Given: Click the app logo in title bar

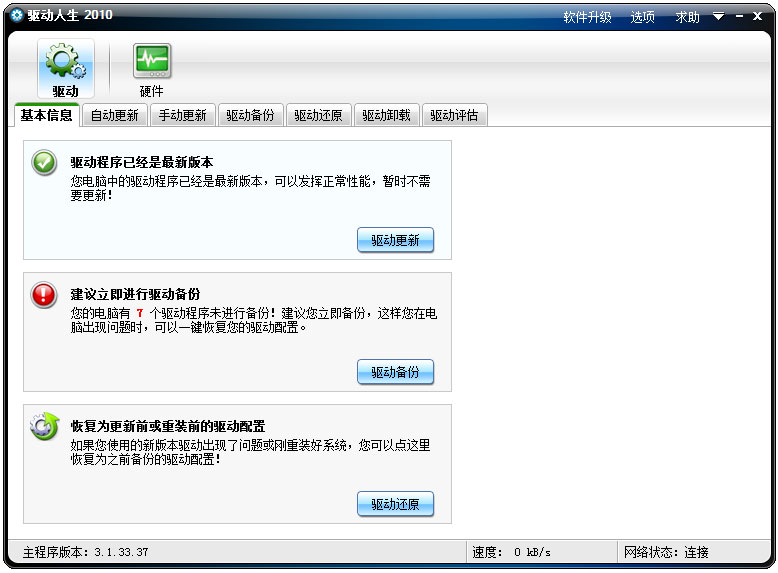Looking at the screenshot, I should coord(17,15).
